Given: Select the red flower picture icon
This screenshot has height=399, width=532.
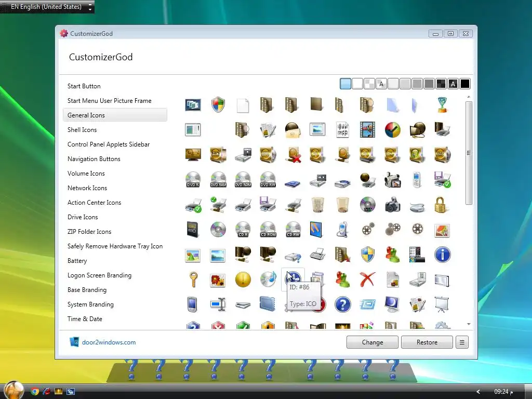Looking at the screenshot, I should [218, 280].
